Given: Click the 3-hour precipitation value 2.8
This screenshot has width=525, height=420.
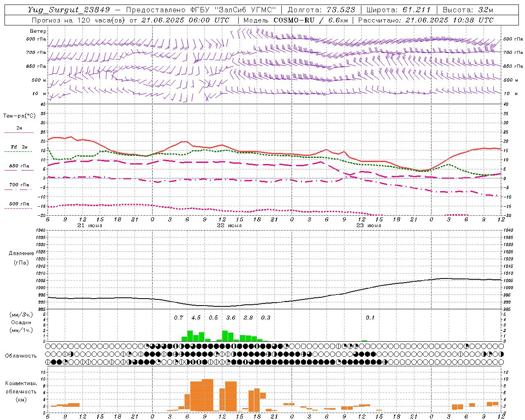Looking at the screenshot, I should (x=248, y=317).
